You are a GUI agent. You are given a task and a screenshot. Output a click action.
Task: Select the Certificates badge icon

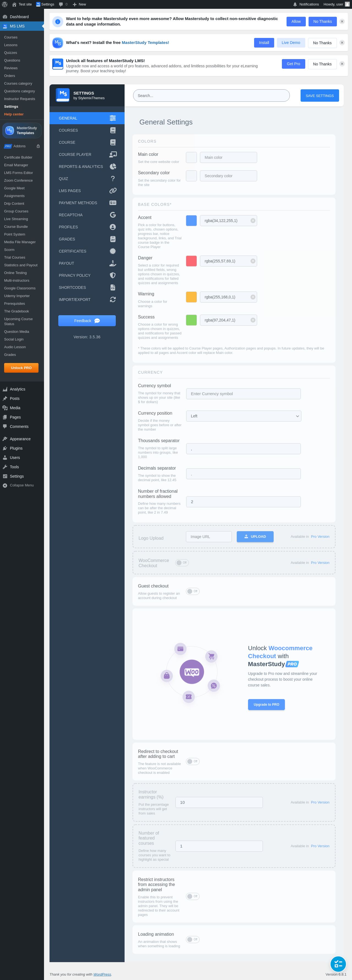(113, 251)
